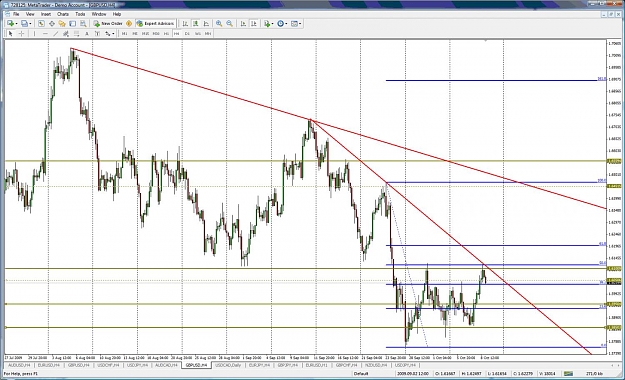The width and height of the screenshot is (625, 380).
Task: Toggle Chart Shift
Action: coord(254,24)
